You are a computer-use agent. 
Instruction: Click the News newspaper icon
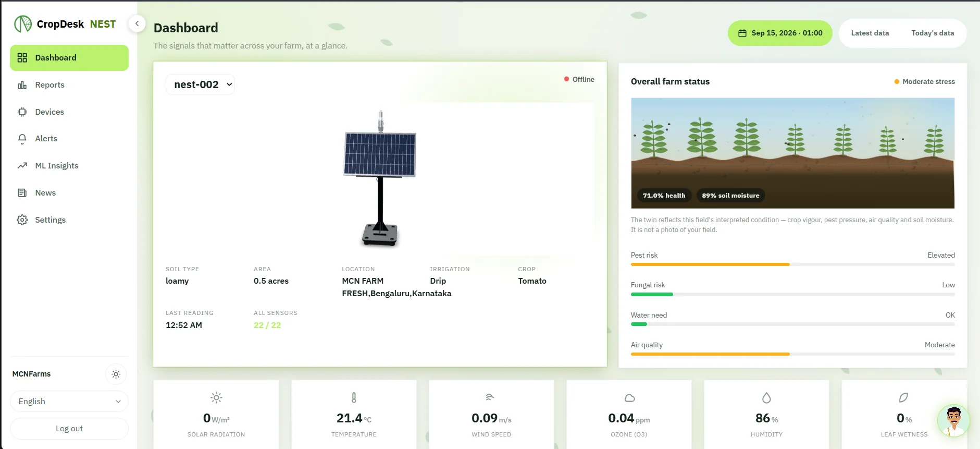22,193
